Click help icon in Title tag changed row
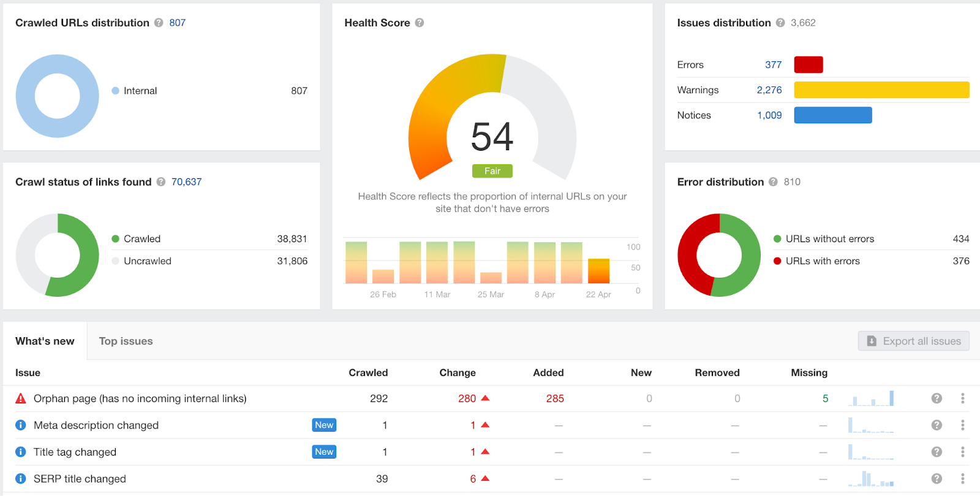 pos(937,452)
